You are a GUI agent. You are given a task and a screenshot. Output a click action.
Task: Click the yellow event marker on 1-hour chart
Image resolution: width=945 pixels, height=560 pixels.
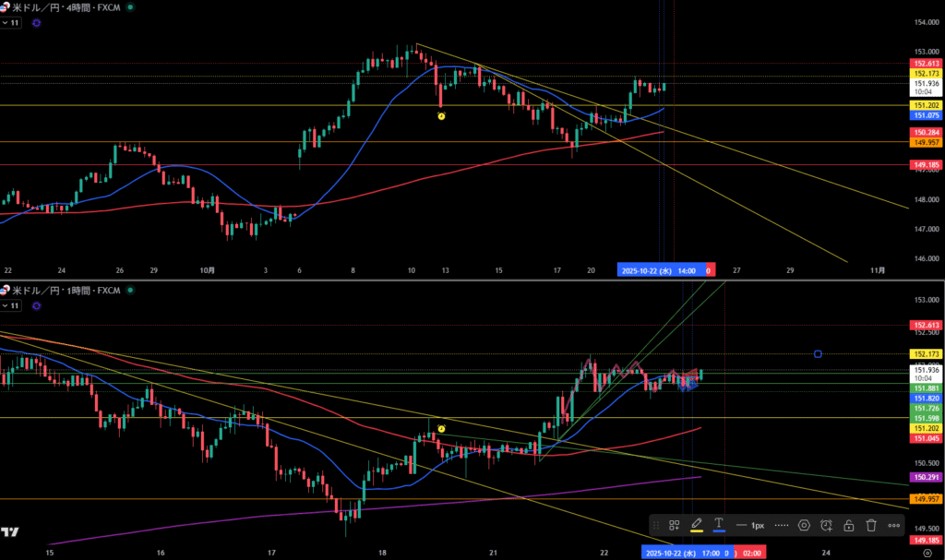click(x=441, y=429)
